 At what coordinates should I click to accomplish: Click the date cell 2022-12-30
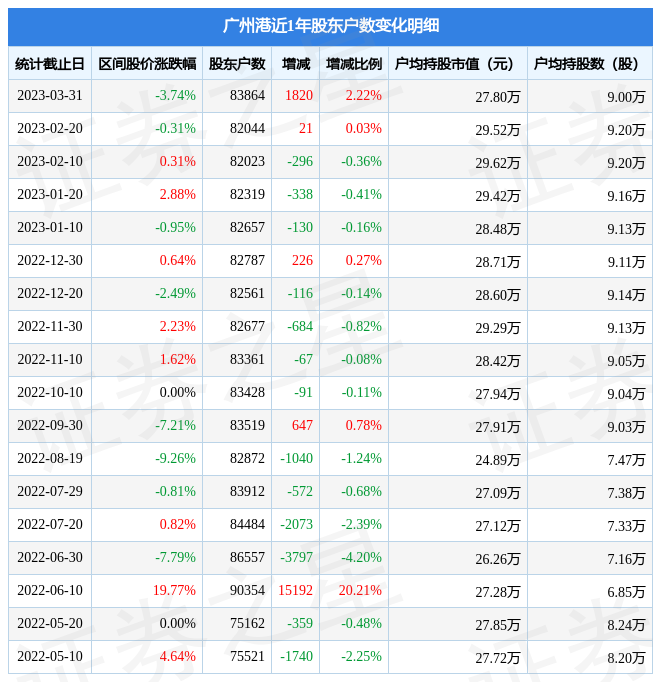pos(50,260)
